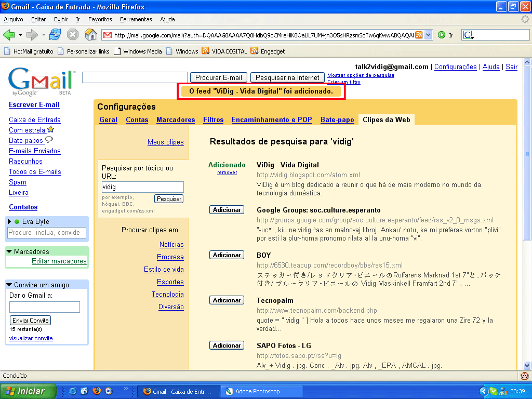Open the Editar marcadores link
This screenshot has height=399, width=532.
(x=59, y=261)
